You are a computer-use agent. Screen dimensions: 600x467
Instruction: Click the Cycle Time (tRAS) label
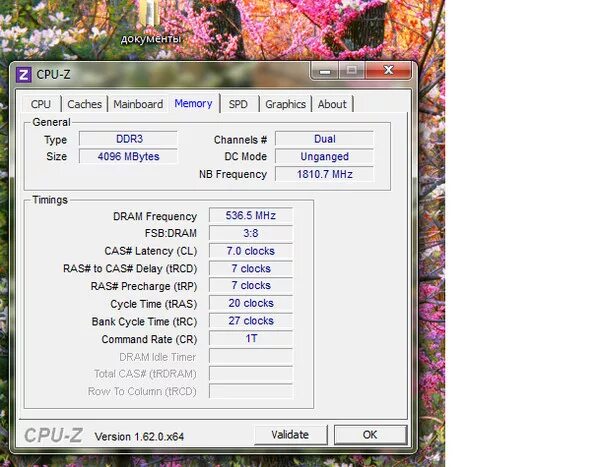coord(154,304)
